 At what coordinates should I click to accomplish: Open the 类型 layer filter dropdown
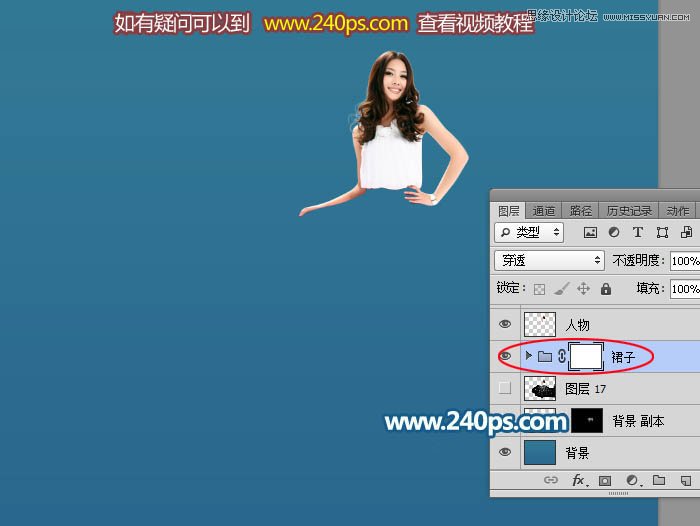pos(529,232)
